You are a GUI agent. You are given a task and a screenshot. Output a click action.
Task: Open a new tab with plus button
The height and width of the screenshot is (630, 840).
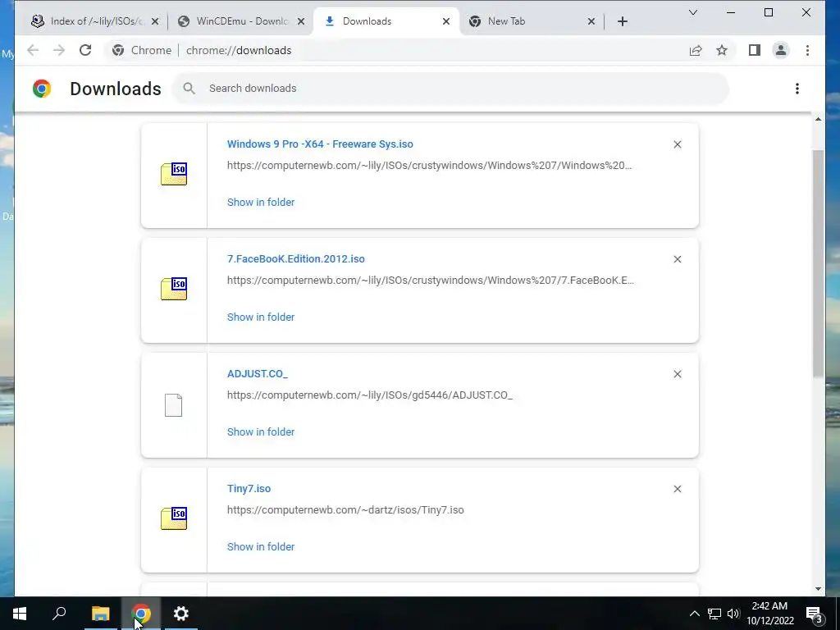click(x=623, y=21)
